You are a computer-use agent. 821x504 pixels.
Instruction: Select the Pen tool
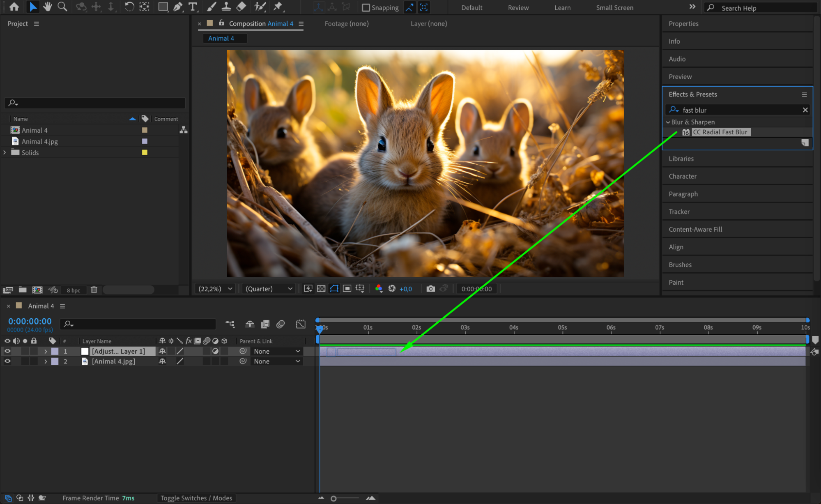(178, 7)
